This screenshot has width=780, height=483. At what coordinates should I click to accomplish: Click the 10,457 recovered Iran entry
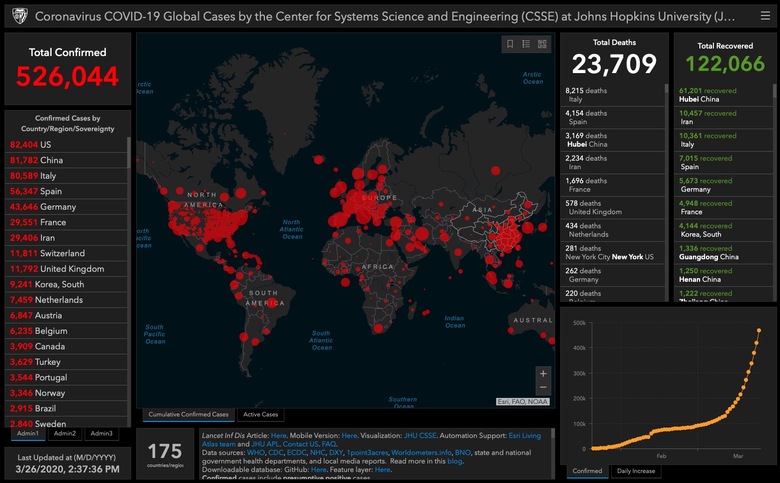tap(723, 117)
